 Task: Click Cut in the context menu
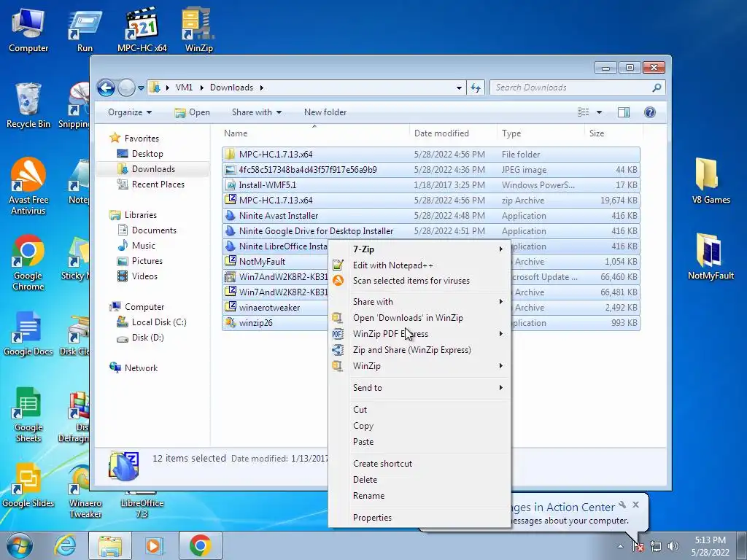(x=419, y=410)
